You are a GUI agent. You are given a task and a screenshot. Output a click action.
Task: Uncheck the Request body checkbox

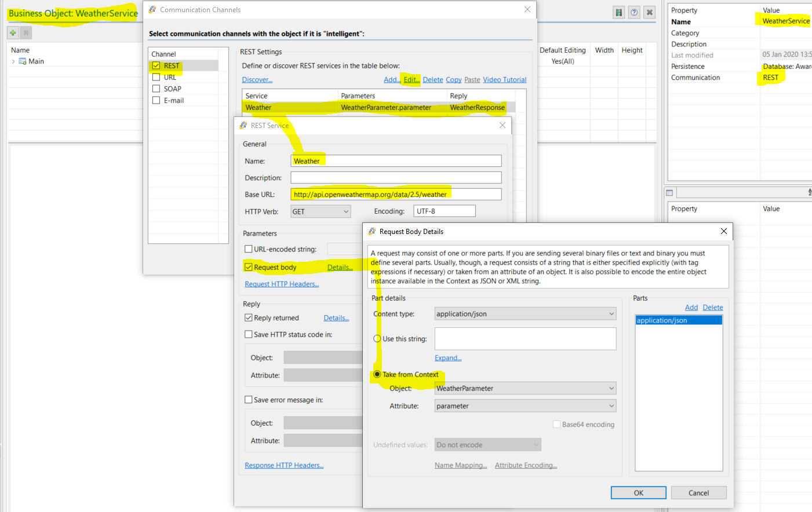coord(249,267)
